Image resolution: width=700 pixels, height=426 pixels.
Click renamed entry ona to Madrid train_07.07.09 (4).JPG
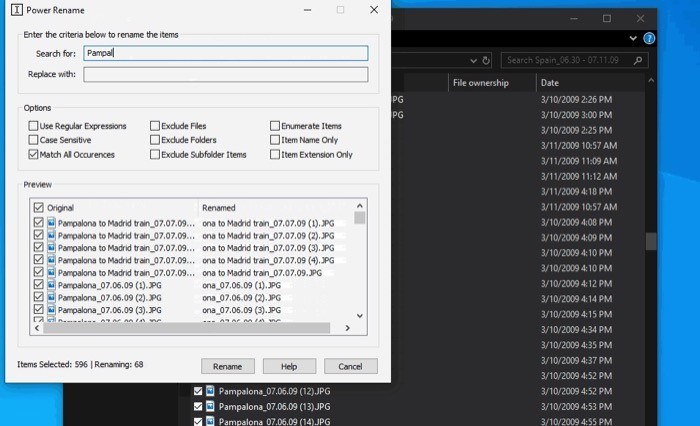pos(268,260)
